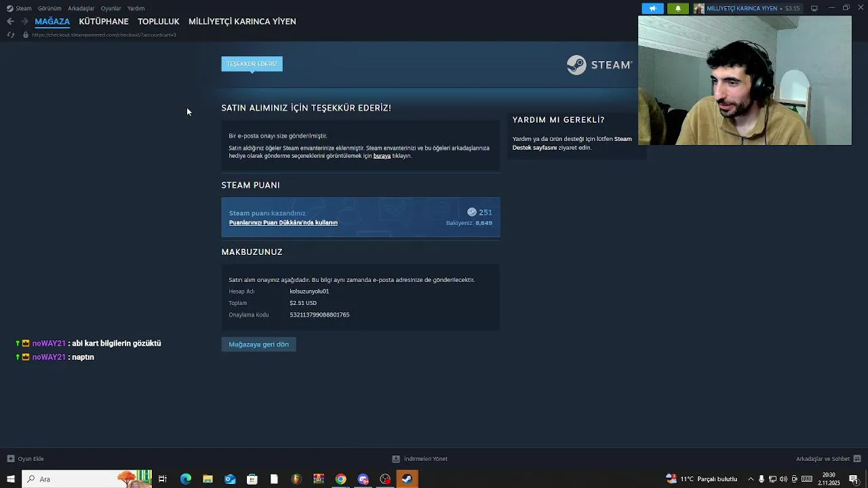Click the OBS recorder icon in the taskbar
This screenshot has height=488, width=868.
click(385, 479)
